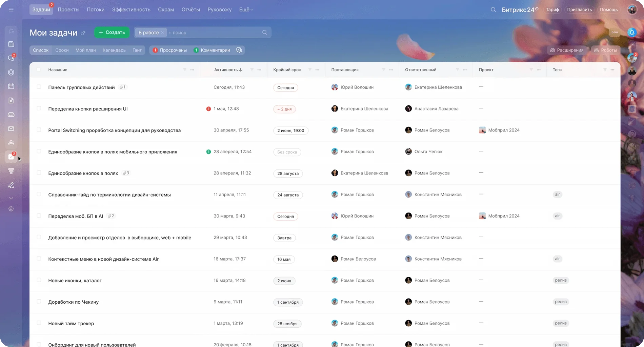Tick checkbox for Новые иконки, каталог

click(x=39, y=280)
